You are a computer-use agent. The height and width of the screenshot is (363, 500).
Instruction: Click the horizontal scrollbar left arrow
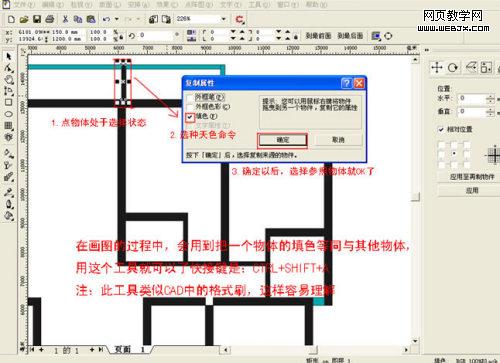(226, 350)
